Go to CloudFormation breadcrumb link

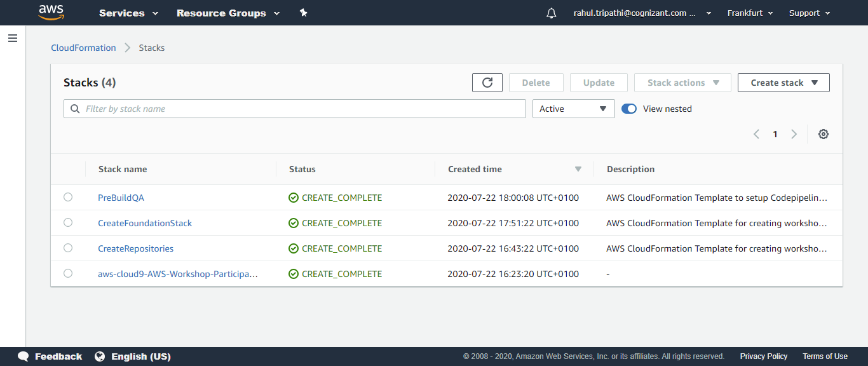click(83, 48)
